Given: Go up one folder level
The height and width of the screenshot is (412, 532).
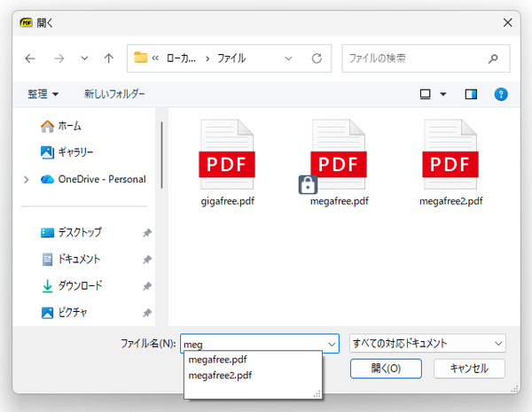Looking at the screenshot, I should coord(108,58).
